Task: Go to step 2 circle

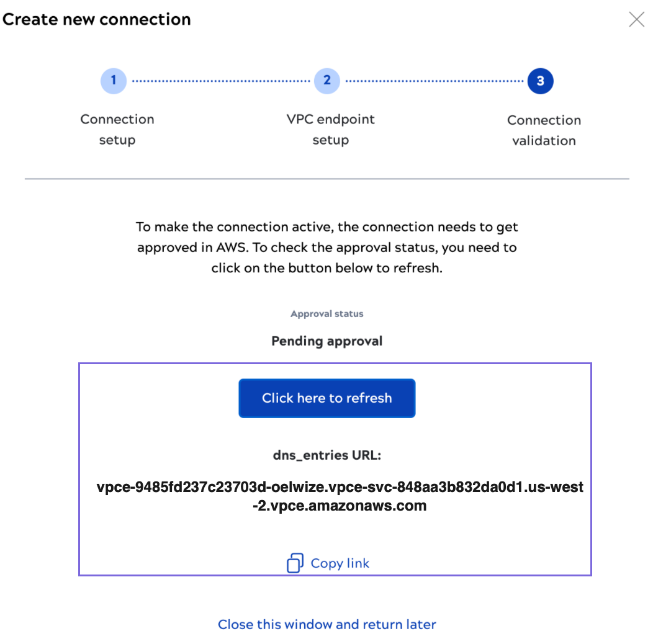Action: pyautogui.click(x=327, y=81)
